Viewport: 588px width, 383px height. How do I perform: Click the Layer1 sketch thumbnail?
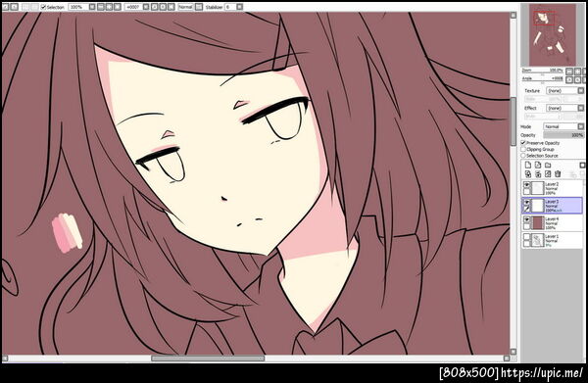point(538,240)
